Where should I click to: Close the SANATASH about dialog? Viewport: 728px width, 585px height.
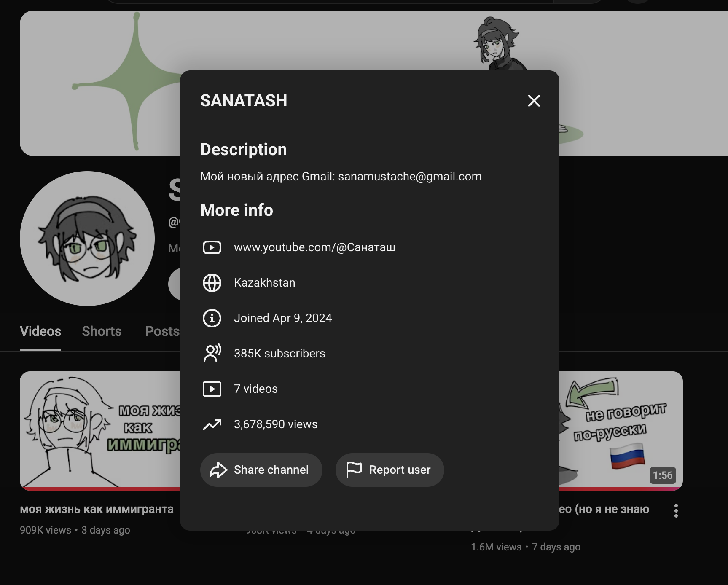point(534,101)
